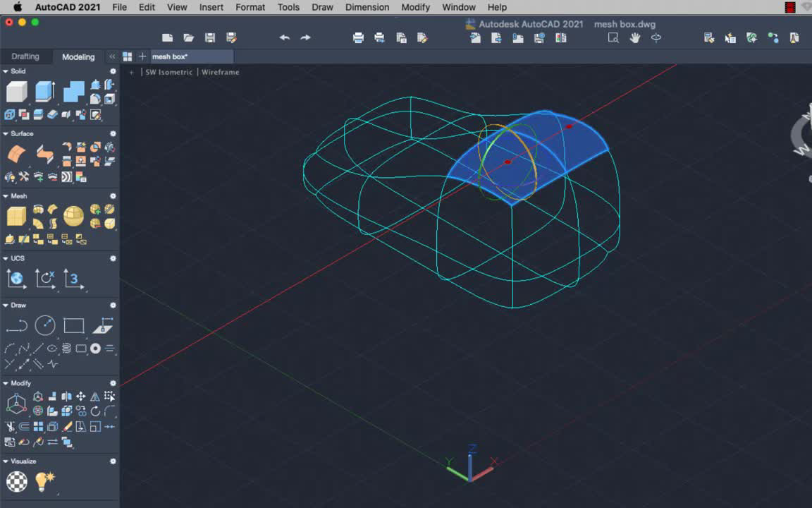
Task: Switch to the Drafting tab
Action: pyautogui.click(x=25, y=56)
